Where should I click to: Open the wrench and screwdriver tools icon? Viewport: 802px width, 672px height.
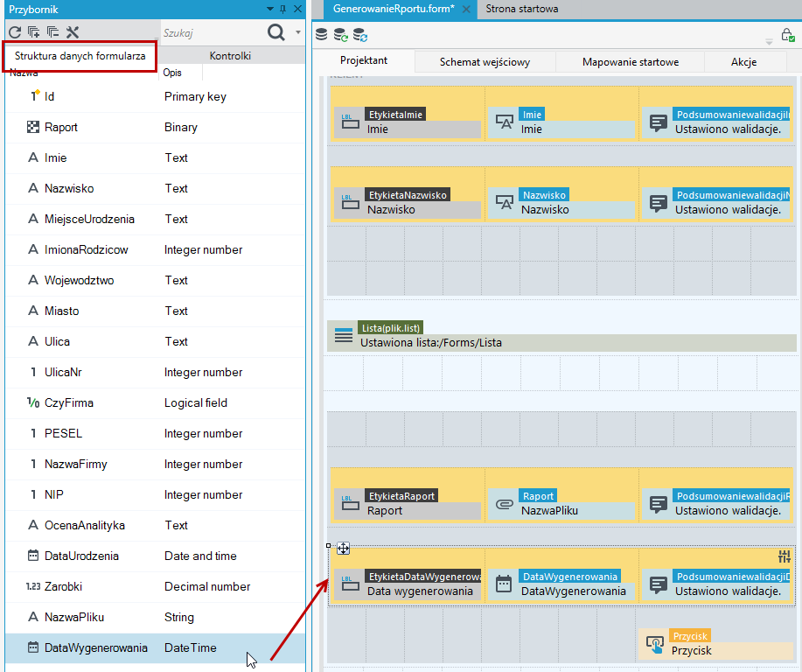click(x=72, y=32)
